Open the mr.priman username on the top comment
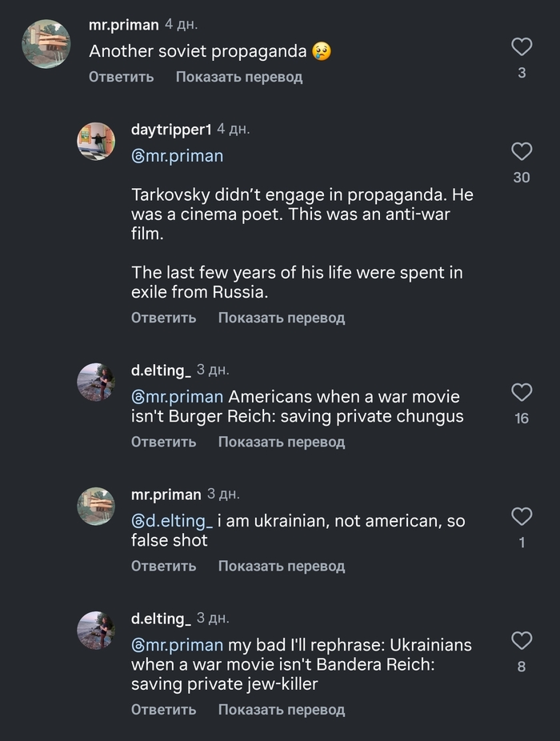The width and height of the screenshot is (560, 741). pos(123,26)
